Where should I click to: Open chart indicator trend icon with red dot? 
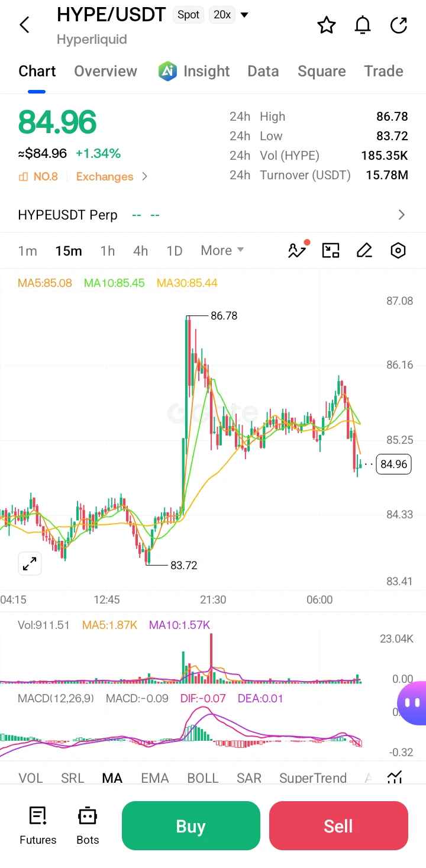pyautogui.click(x=298, y=250)
